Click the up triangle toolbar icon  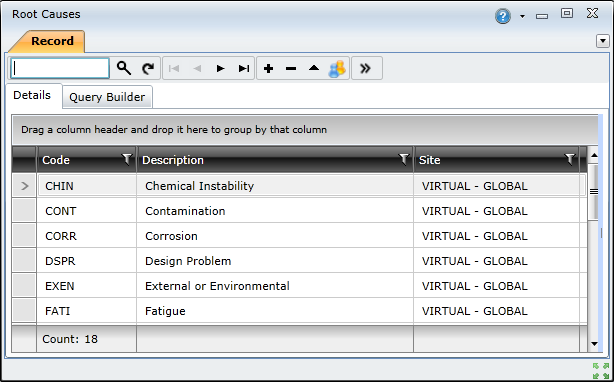pyautogui.click(x=314, y=68)
